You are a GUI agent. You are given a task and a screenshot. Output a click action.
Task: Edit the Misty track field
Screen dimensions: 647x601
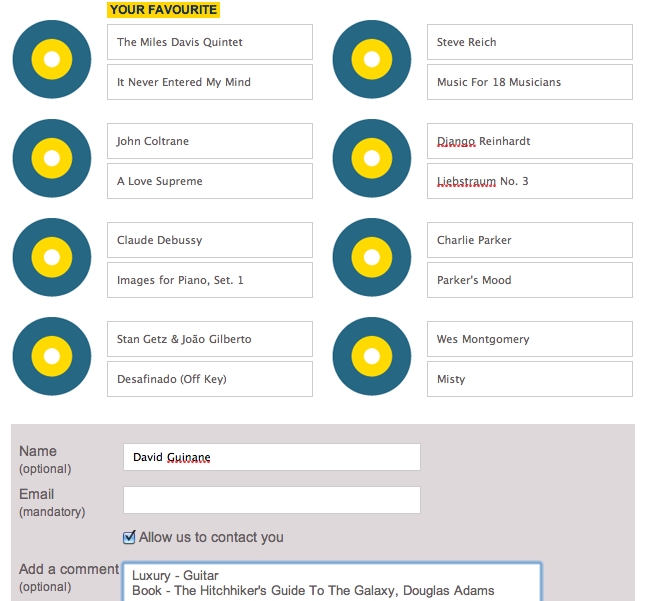coord(530,379)
